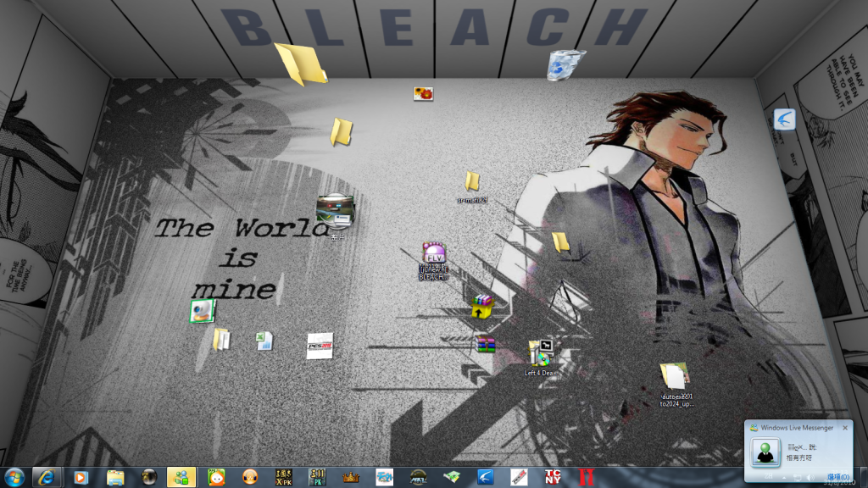Click the TCNY taskbar icon
Screen dimensions: 868x488
click(x=553, y=477)
